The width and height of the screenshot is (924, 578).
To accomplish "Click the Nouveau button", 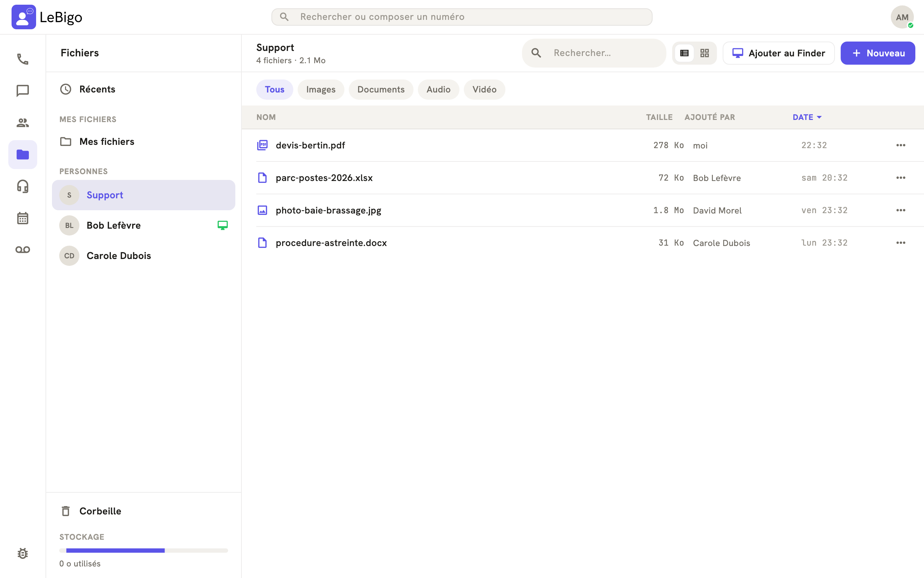I will (877, 53).
